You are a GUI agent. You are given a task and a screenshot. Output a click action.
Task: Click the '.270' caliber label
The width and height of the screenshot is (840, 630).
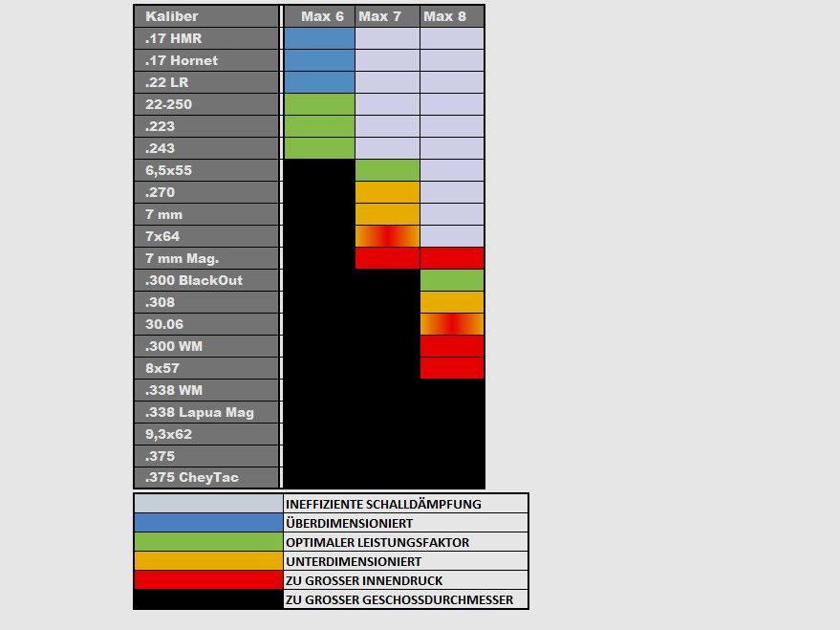click(160, 192)
